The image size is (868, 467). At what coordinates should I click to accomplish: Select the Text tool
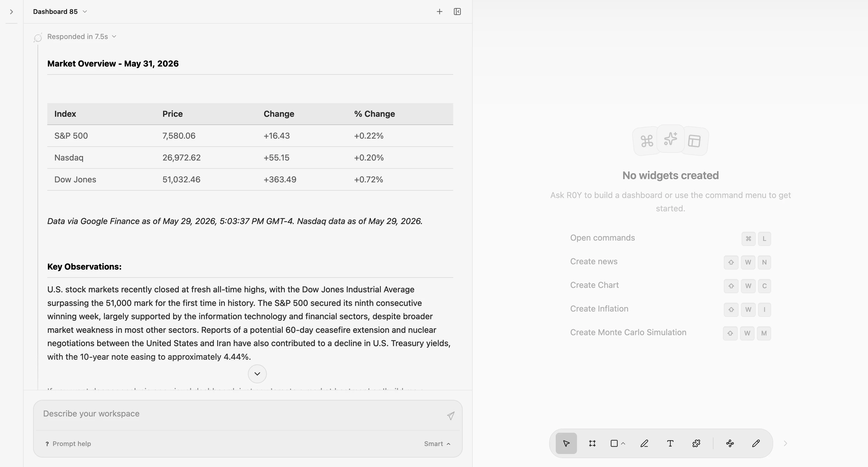pyautogui.click(x=670, y=443)
